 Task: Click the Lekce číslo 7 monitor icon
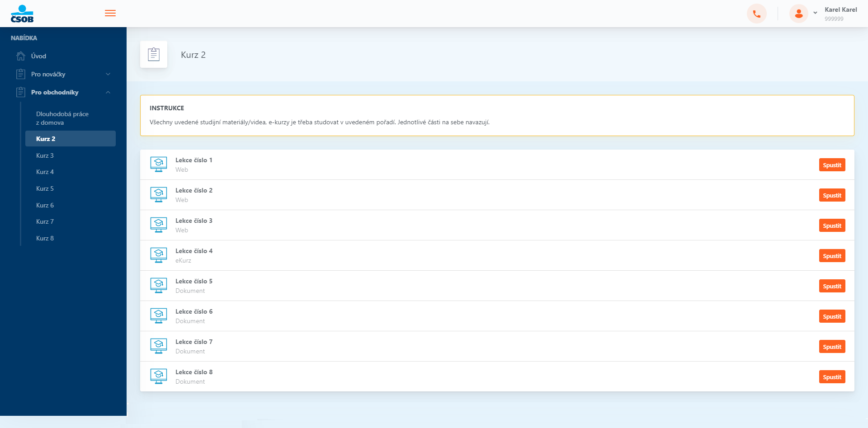coord(159,346)
